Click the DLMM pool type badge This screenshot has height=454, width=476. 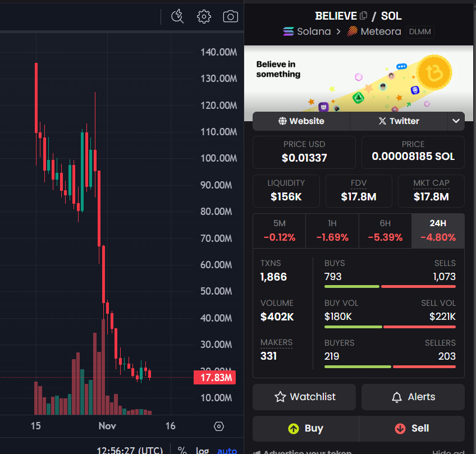(420, 31)
